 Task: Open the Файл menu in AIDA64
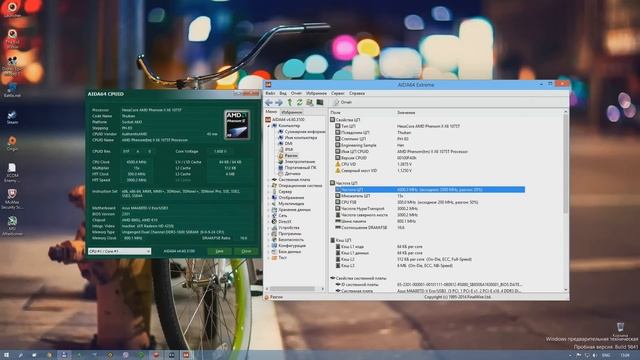(x=270, y=93)
